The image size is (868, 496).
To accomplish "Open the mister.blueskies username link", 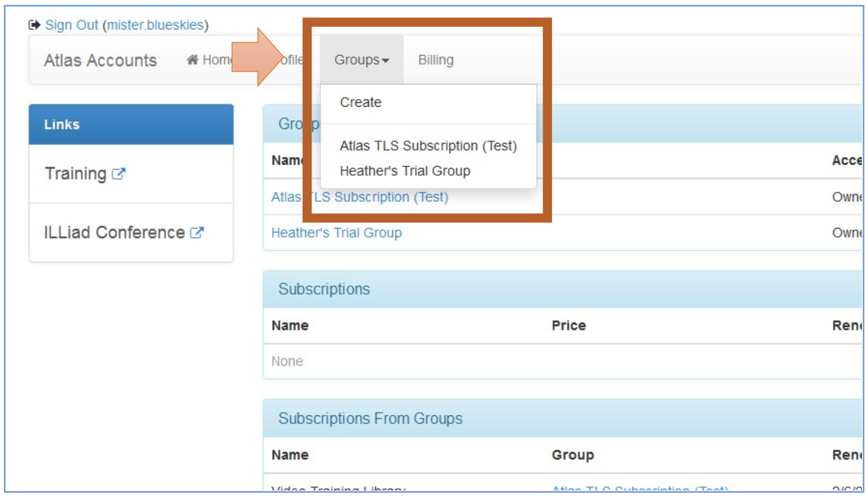I will [x=155, y=25].
